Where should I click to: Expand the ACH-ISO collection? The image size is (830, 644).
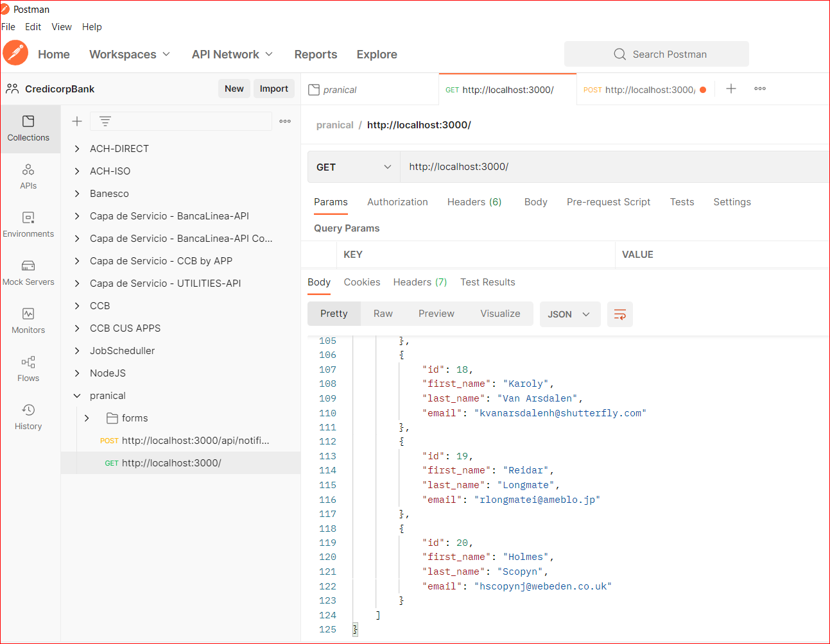coord(77,171)
